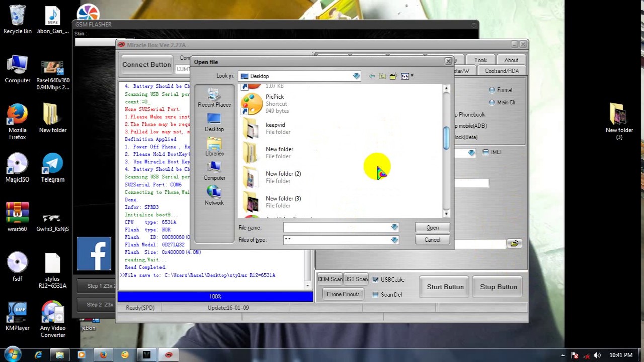Click Cancel button in file dialog
Viewport: 644px width, 362px height.
pos(432,240)
